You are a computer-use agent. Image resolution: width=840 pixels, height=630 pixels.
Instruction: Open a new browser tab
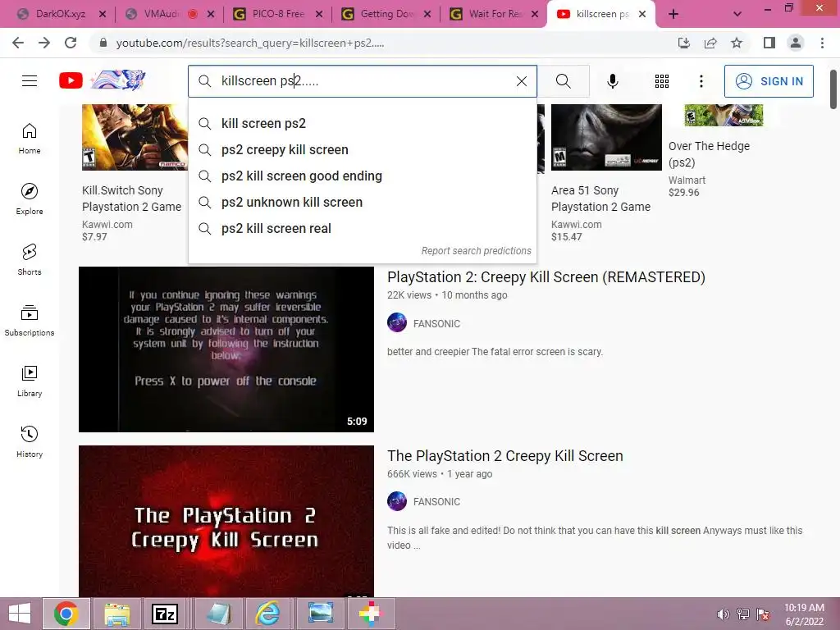(673, 15)
